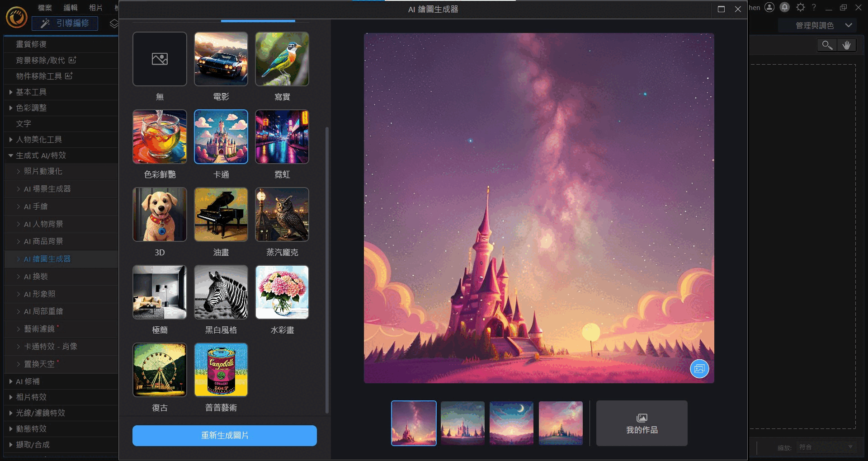868x461 pixels.
Task: Select the first generated castle result thumbnail
Action: point(414,423)
